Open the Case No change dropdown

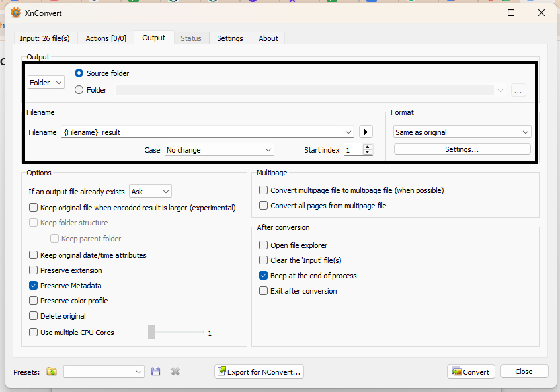coord(220,150)
